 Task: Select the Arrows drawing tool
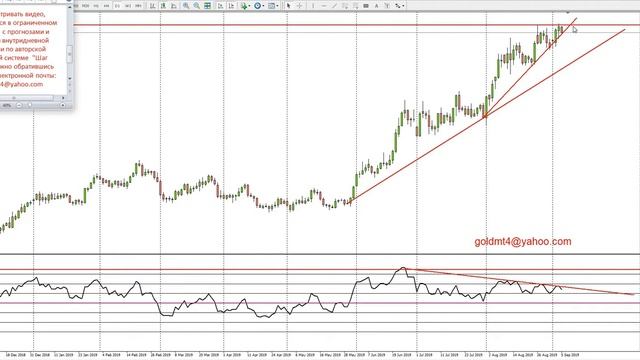pyautogui.click(x=397, y=6)
